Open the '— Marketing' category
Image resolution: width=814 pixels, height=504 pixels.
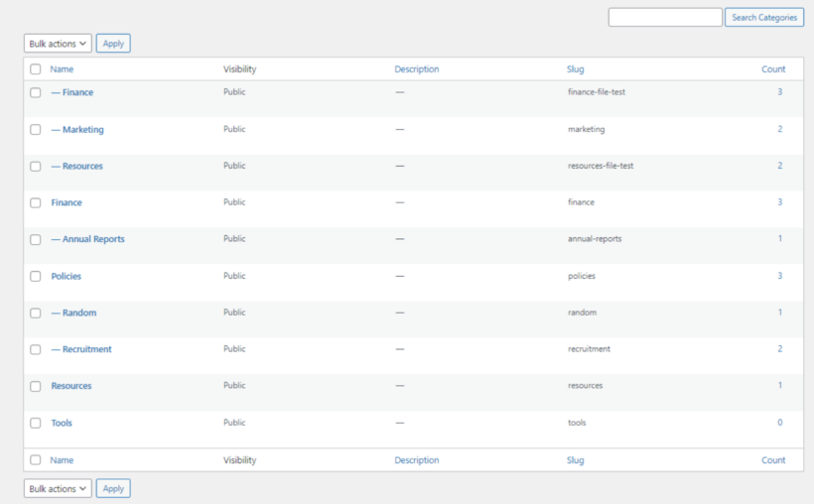point(77,129)
